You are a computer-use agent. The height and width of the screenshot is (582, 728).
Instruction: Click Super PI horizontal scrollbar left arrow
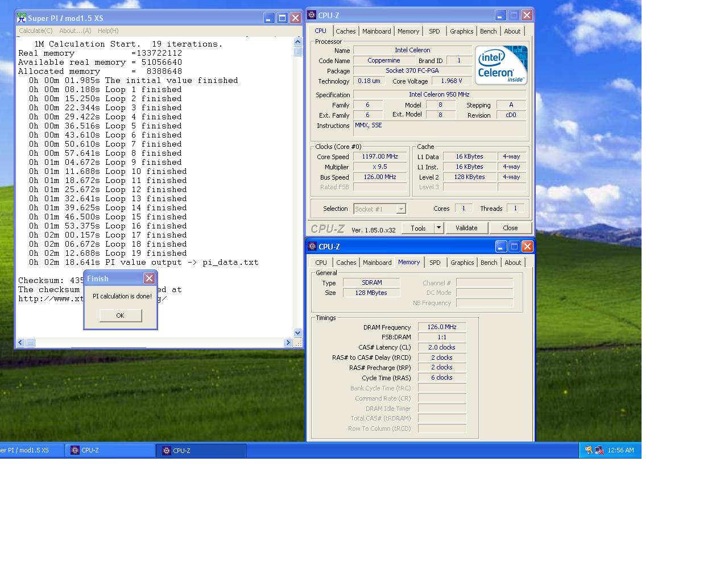(x=20, y=342)
